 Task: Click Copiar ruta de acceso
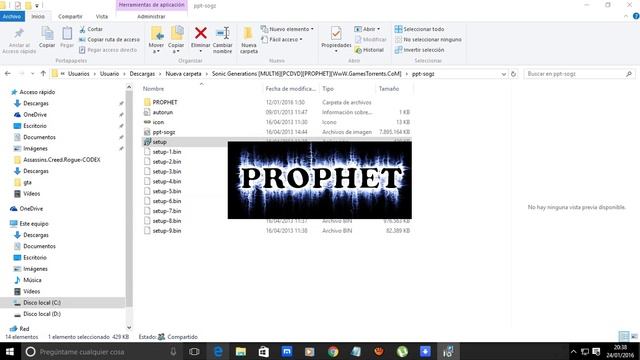coord(109,40)
